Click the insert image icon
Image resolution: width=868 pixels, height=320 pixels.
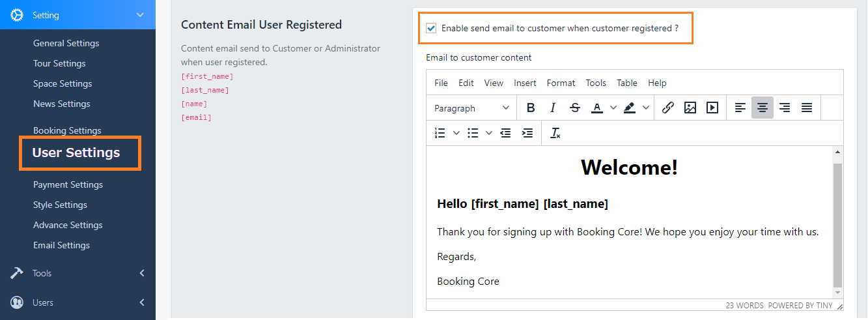(690, 108)
